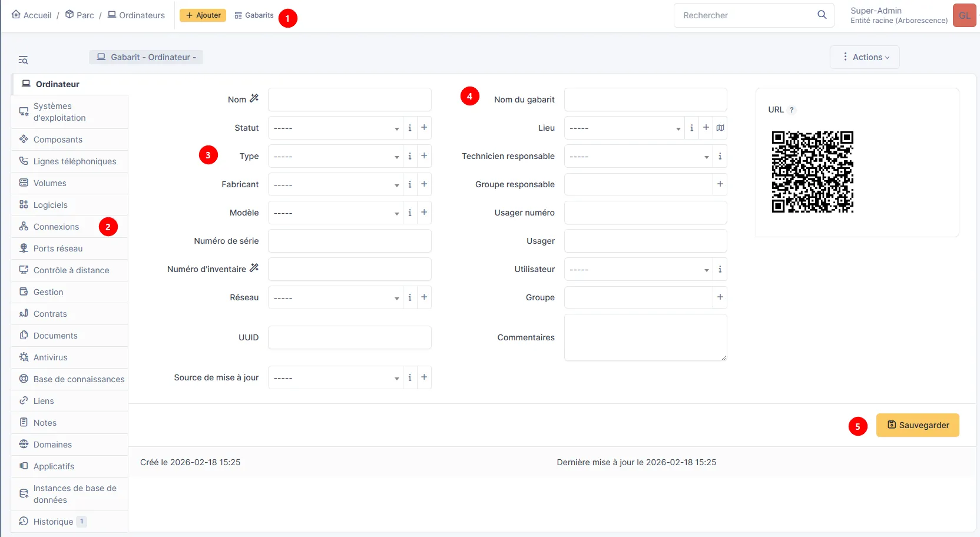Show info for Type field
The height and width of the screenshot is (537, 980).
click(410, 156)
